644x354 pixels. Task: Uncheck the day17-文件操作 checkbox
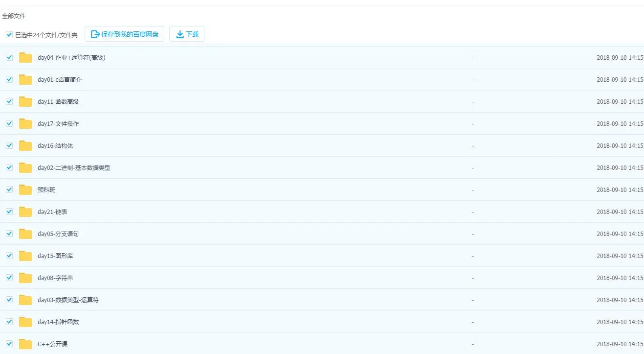click(9, 123)
